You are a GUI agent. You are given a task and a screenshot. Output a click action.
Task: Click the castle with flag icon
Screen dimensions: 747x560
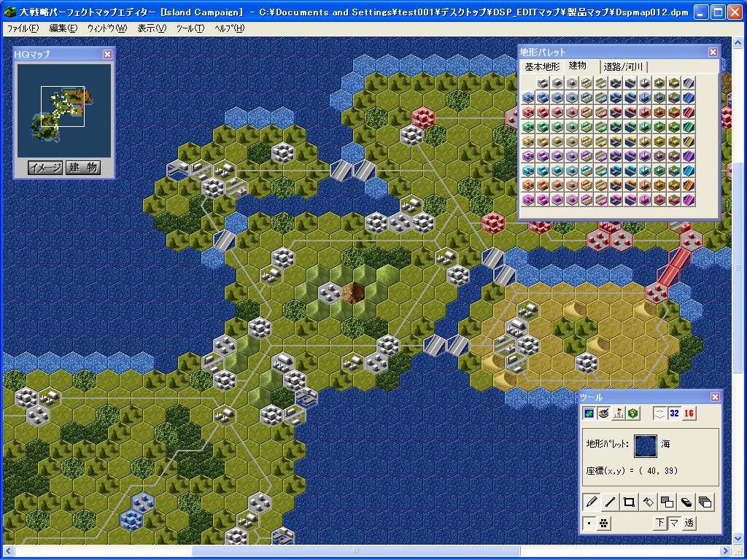click(619, 413)
